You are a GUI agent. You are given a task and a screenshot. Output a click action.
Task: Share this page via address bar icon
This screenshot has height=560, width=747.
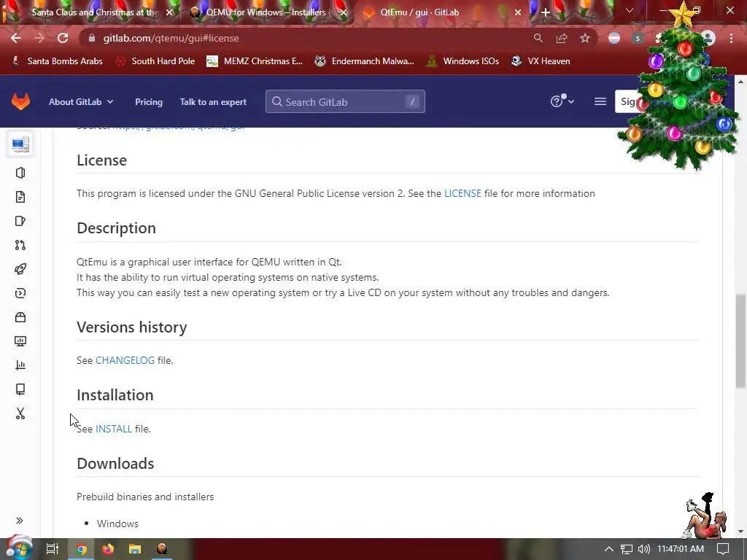tap(561, 38)
